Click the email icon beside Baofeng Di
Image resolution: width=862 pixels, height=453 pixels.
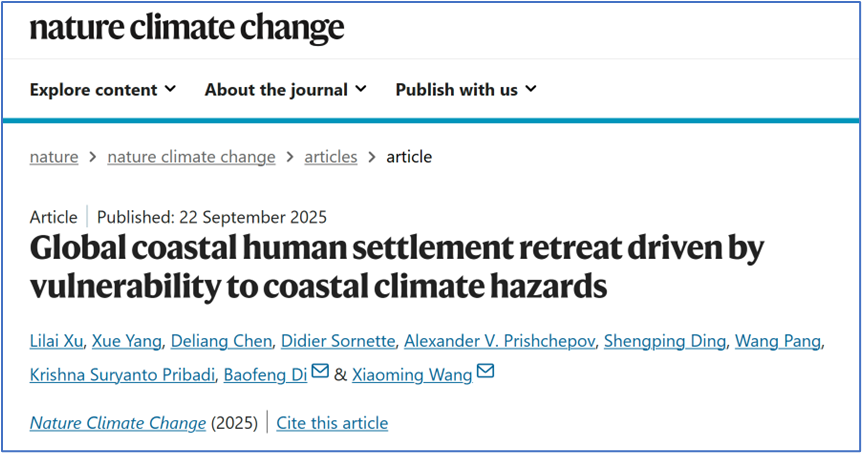click(x=320, y=372)
